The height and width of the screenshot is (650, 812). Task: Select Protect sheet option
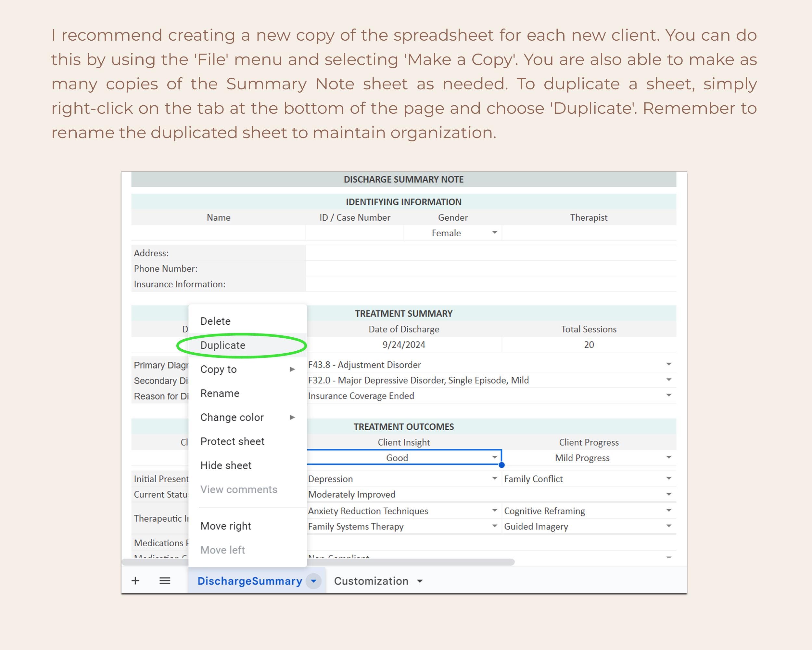pos(232,441)
